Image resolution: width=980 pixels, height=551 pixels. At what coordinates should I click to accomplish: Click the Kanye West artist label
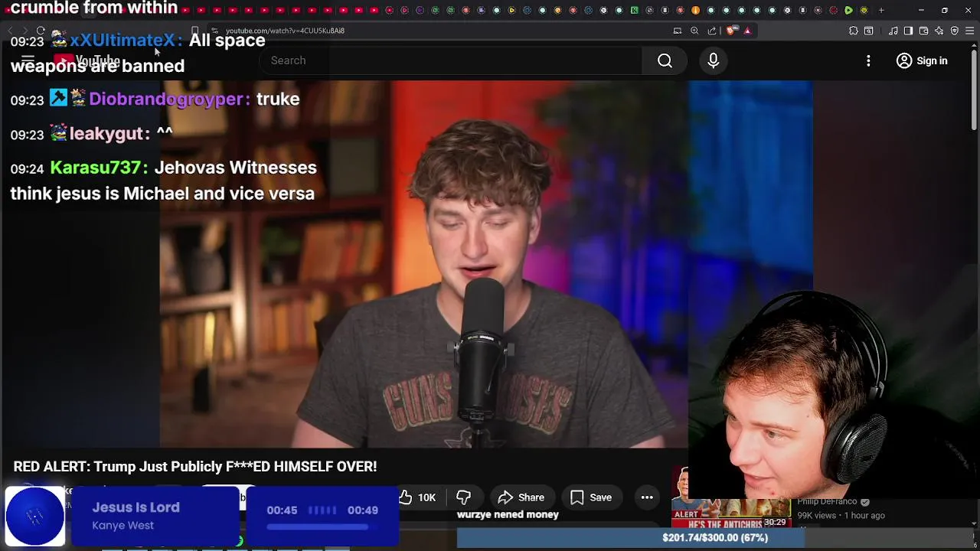coord(122,526)
